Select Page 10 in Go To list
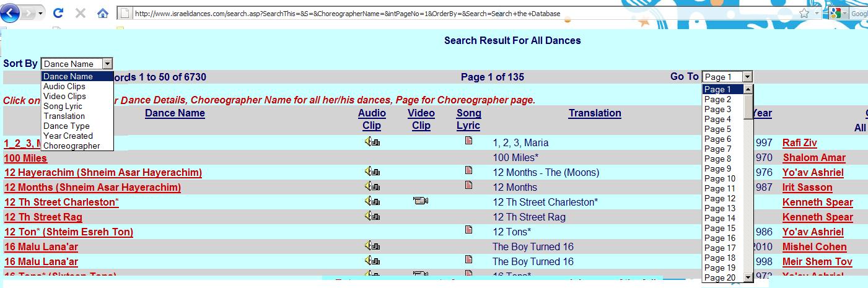Screen dimensions: 868x288 point(722,178)
